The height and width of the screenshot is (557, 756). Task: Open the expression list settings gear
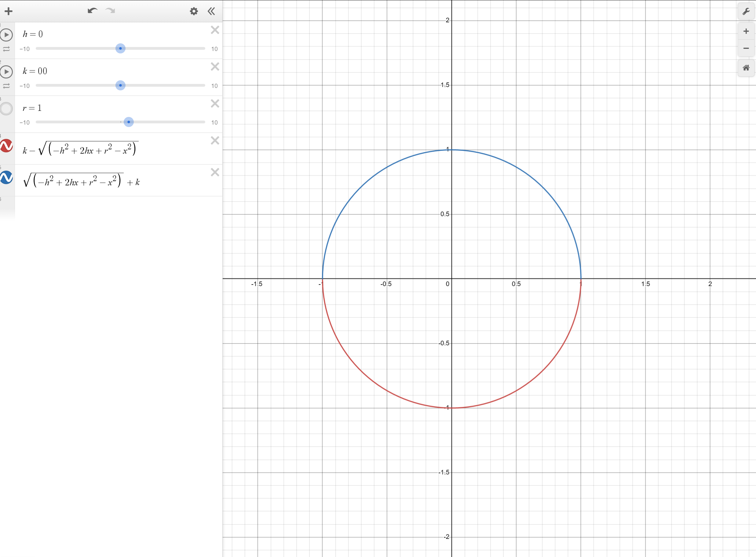[x=194, y=12]
